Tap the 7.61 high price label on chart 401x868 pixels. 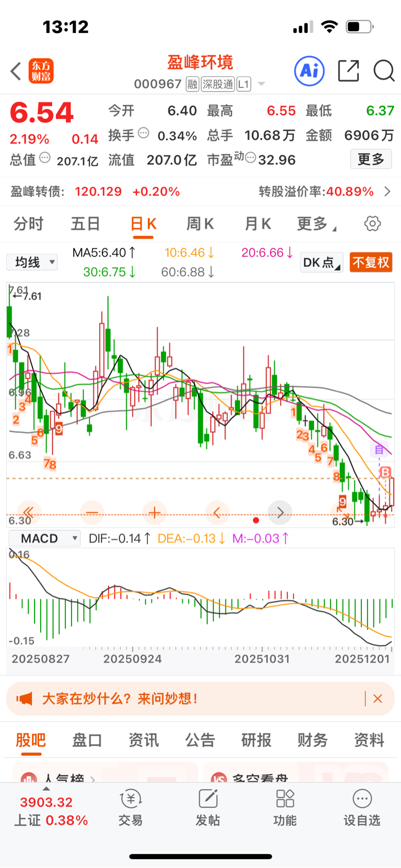point(27,296)
